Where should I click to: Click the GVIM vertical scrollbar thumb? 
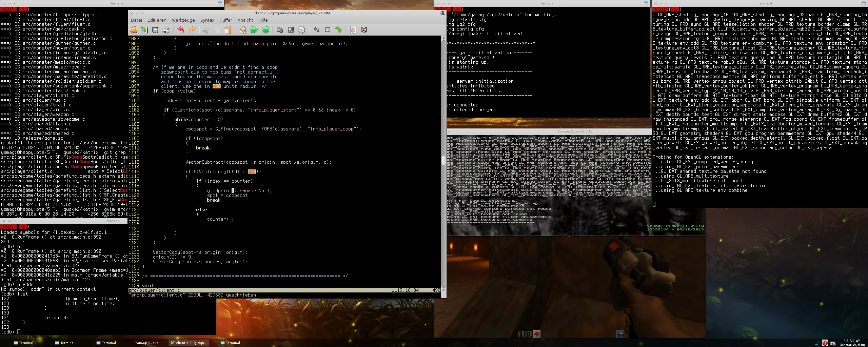(x=443, y=160)
